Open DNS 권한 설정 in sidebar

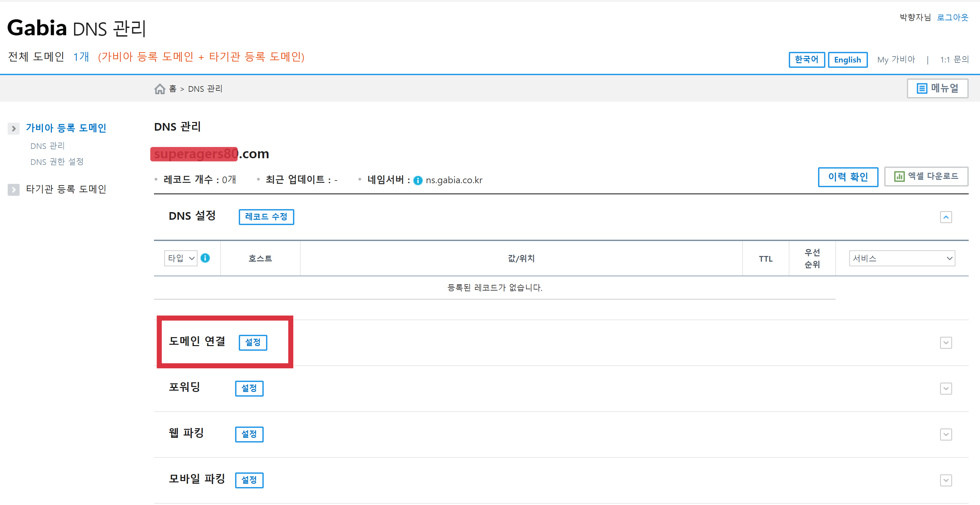[x=57, y=162]
